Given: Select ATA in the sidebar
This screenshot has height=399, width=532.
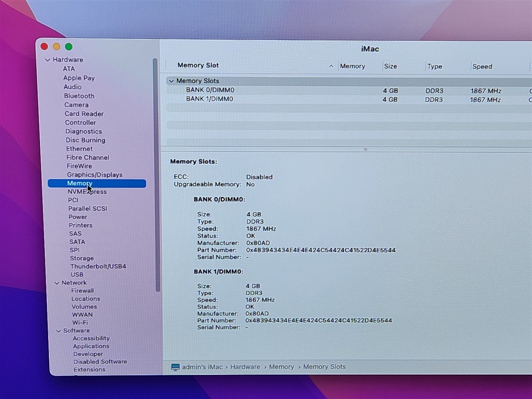Looking at the screenshot, I should (x=69, y=69).
